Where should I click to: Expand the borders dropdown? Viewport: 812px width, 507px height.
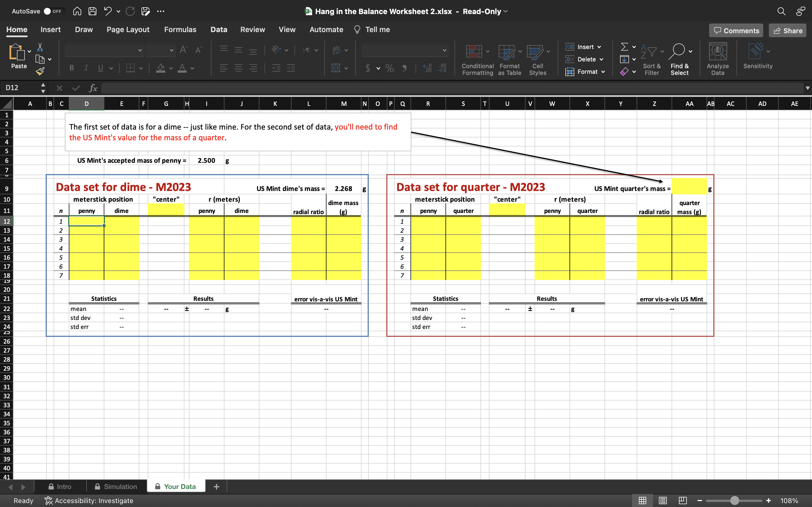click(141, 68)
